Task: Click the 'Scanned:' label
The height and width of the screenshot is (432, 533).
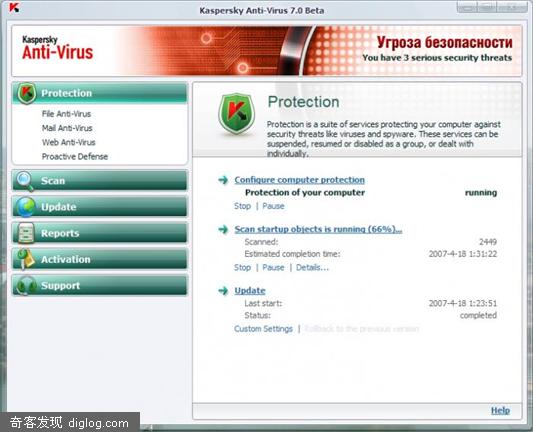Action: (261, 242)
